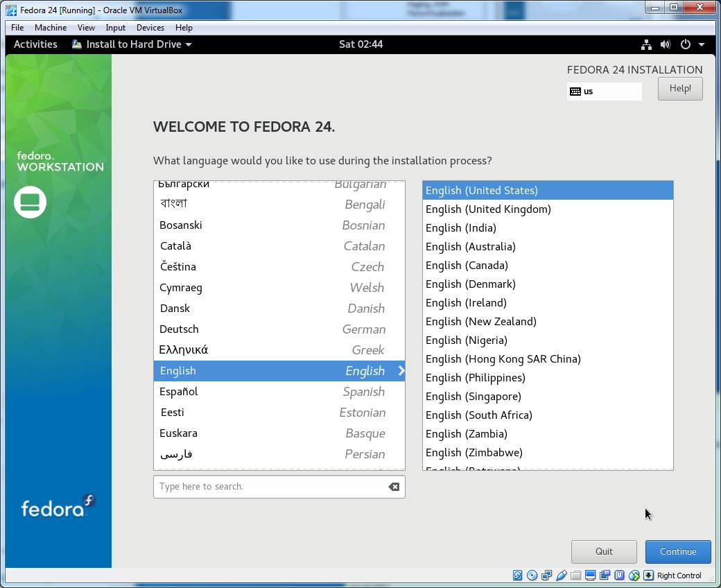This screenshot has width=721, height=588.
Task: Open the GNOME system menu arrow
Action: click(x=701, y=44)
